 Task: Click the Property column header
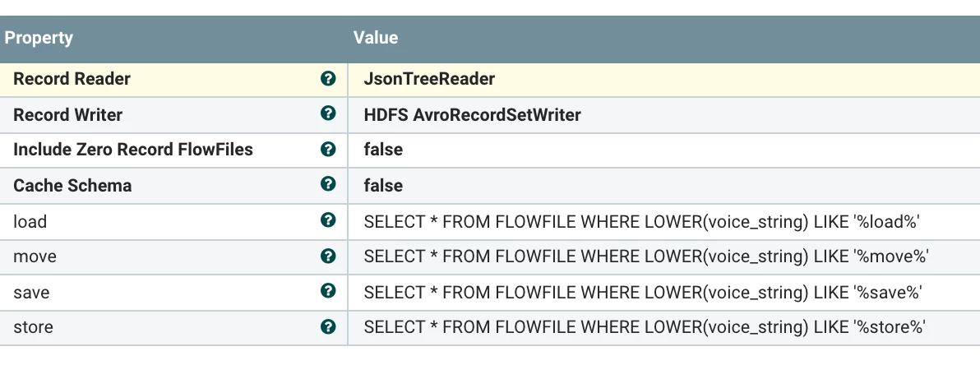[x=39, y=38]
